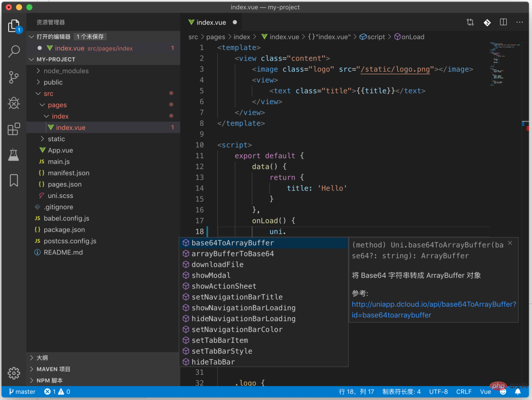Open the editor More Actions menu
Image resolution: width=532 pixels, height=400 pixels.
(x=520, y=22)
